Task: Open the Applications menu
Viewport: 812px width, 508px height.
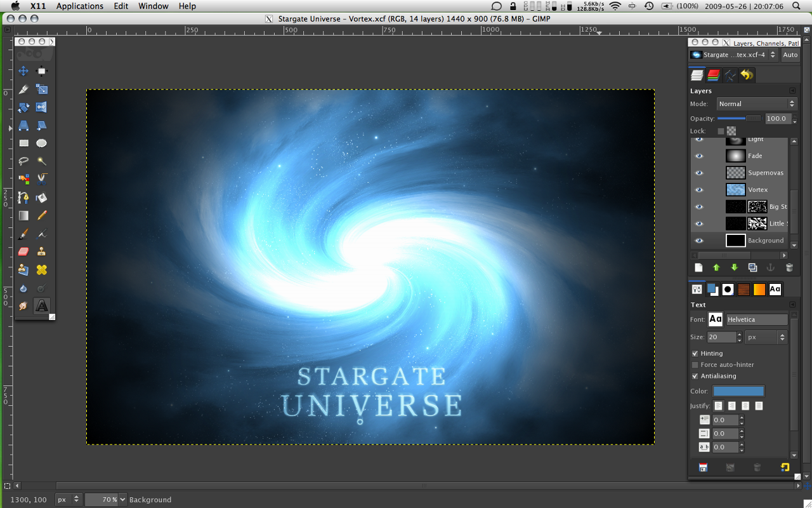Action: point(80,6)
